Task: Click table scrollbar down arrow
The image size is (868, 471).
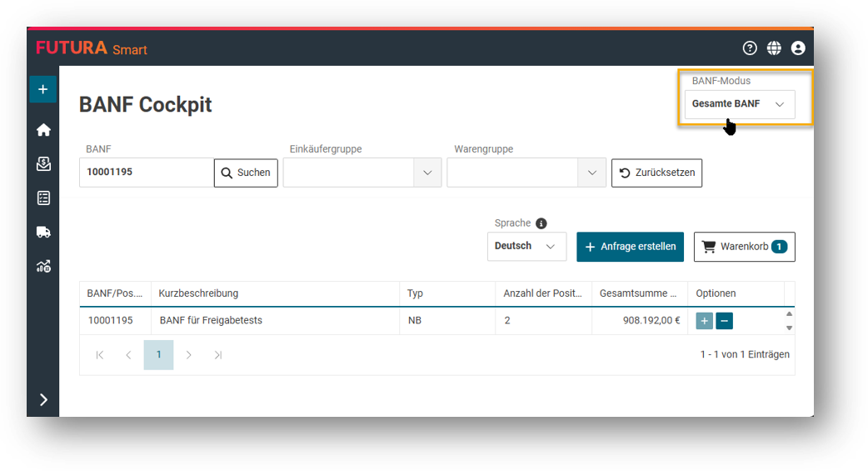Action: [x=790, y=328]
